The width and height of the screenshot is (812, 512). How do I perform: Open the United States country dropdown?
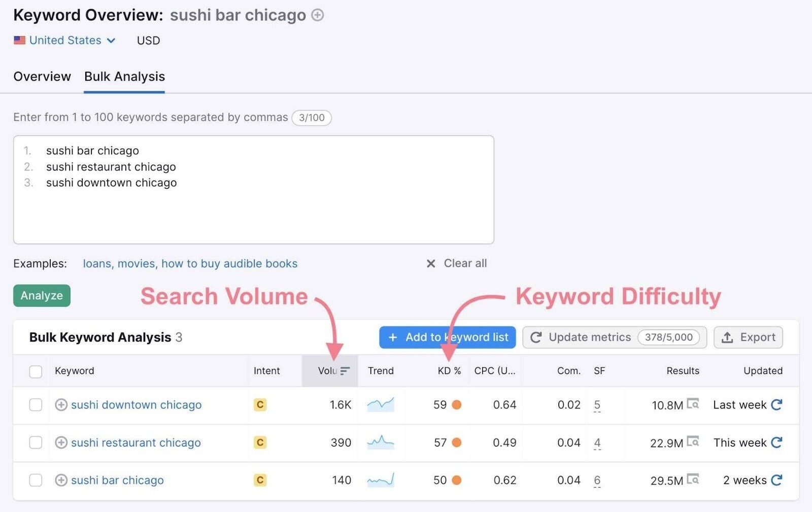(65, 41)
